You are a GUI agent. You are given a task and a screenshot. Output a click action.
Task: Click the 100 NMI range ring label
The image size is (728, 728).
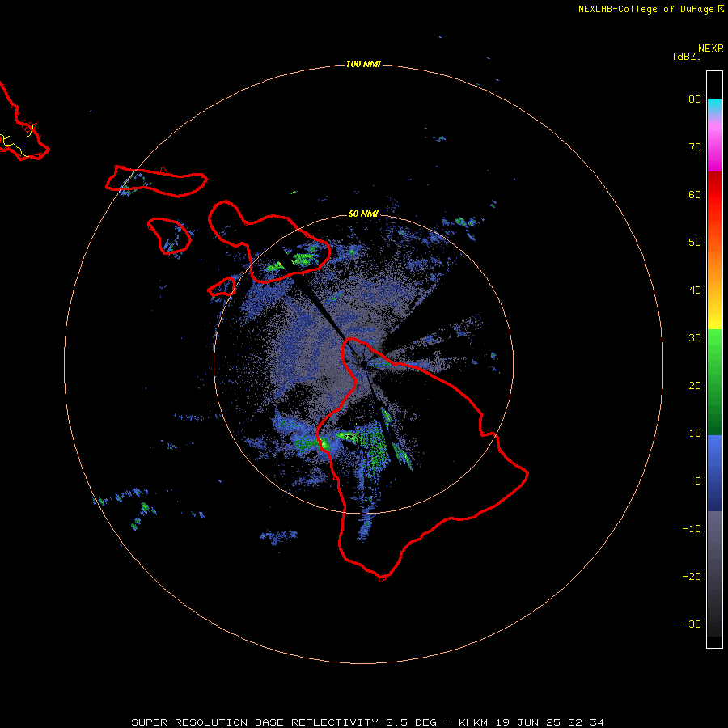(363, 64)
